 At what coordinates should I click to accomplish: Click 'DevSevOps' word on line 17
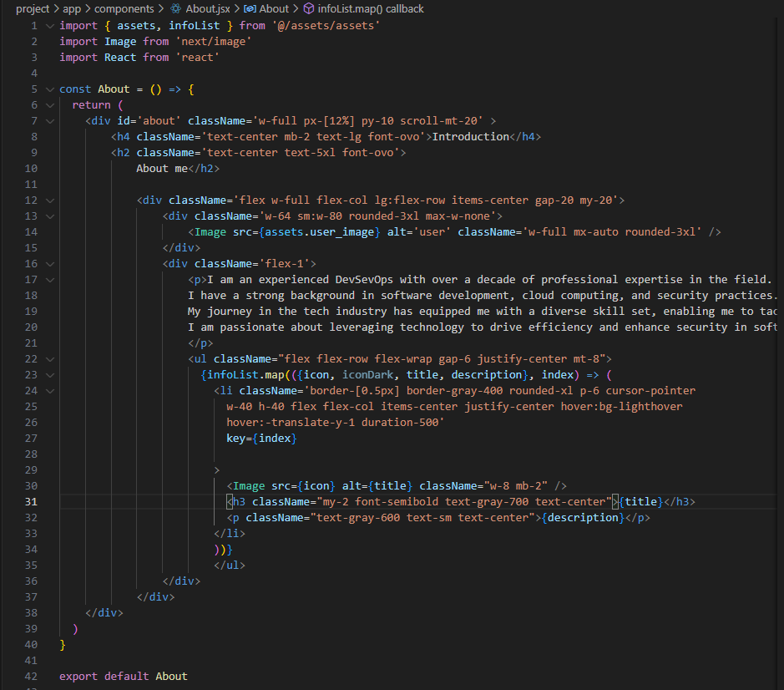point(364,280)
